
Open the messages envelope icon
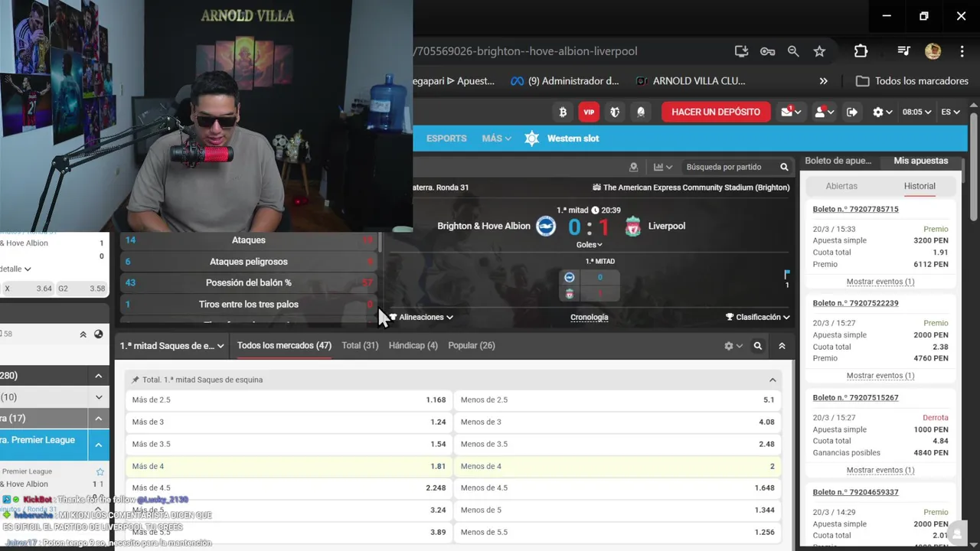point(790,112)
